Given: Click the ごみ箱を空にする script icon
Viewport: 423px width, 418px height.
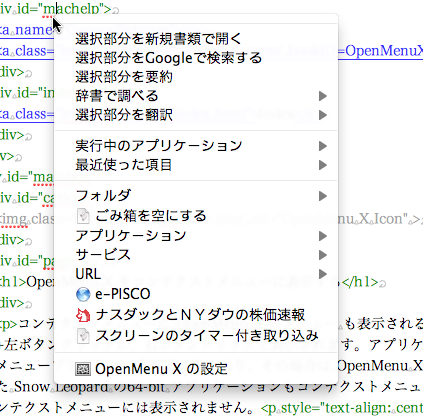Looking at the screenshot, I should 83,216.
